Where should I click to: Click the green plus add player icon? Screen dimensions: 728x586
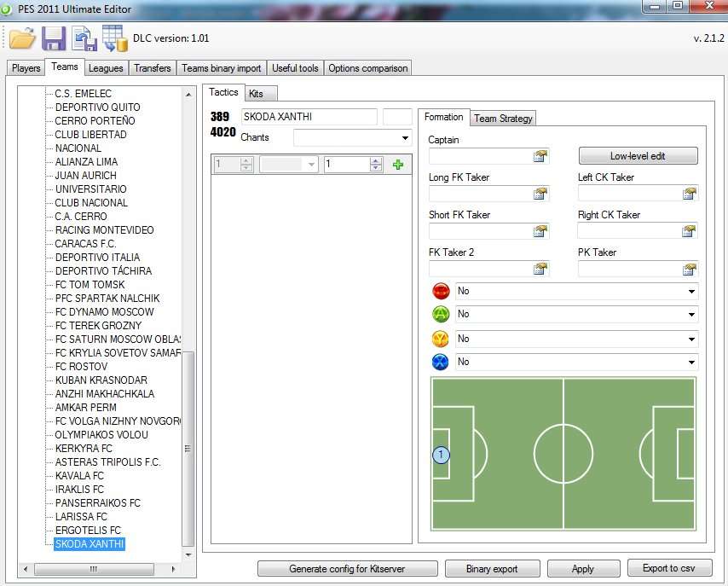(x=398, y=165)
